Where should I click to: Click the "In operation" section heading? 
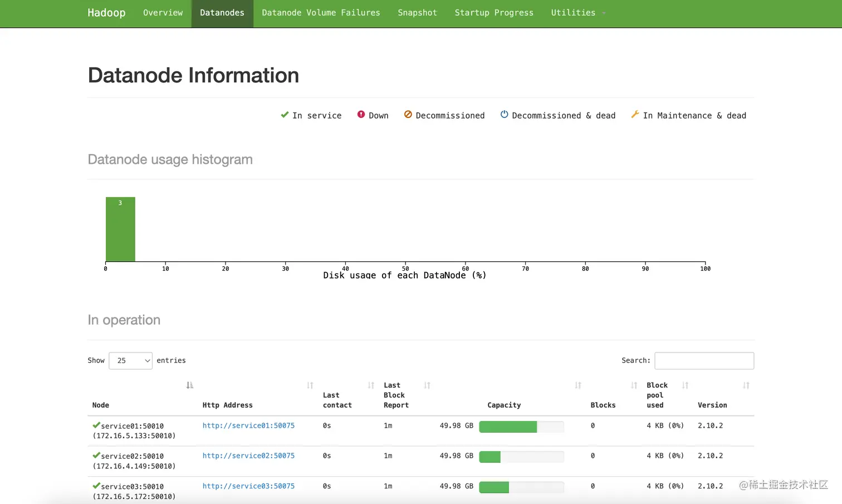tap(124, 320)
